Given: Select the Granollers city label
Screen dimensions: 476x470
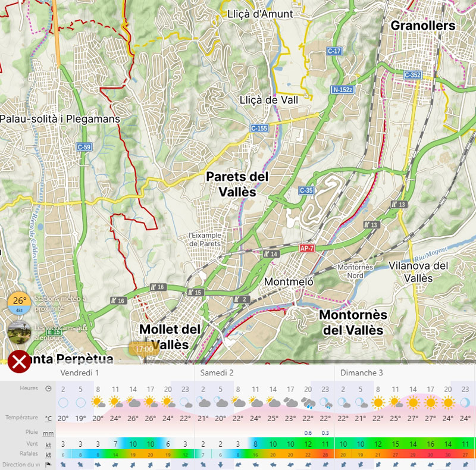Looking at the screenshot, I should point(422,26).
